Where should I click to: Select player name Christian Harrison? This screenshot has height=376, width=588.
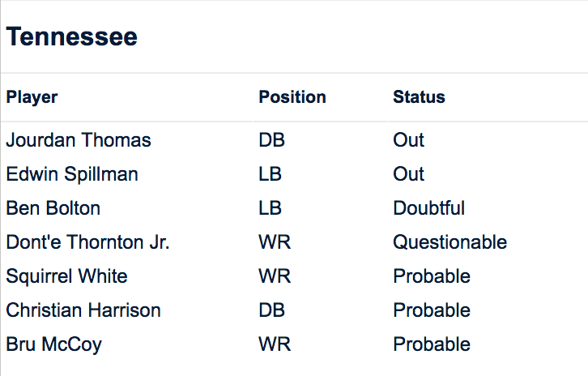click(83, 310)
